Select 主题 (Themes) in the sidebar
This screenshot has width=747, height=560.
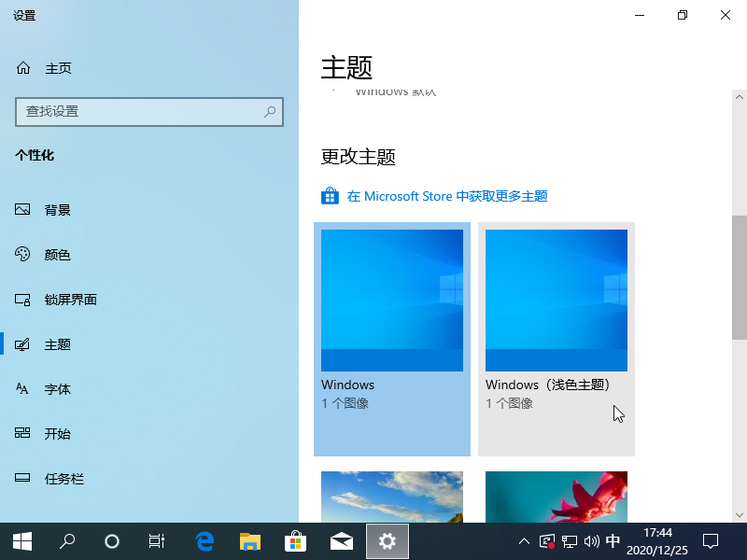(x=56, y=343)
